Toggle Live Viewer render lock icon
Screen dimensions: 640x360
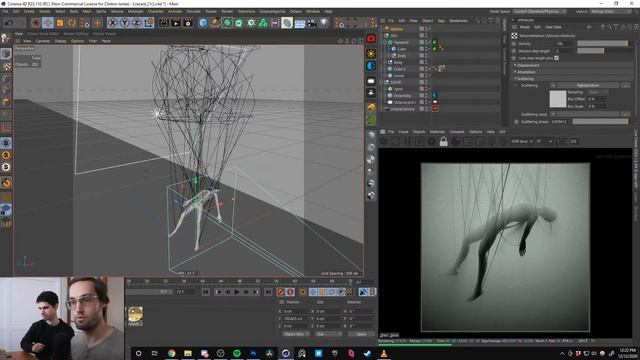point(444,141)
